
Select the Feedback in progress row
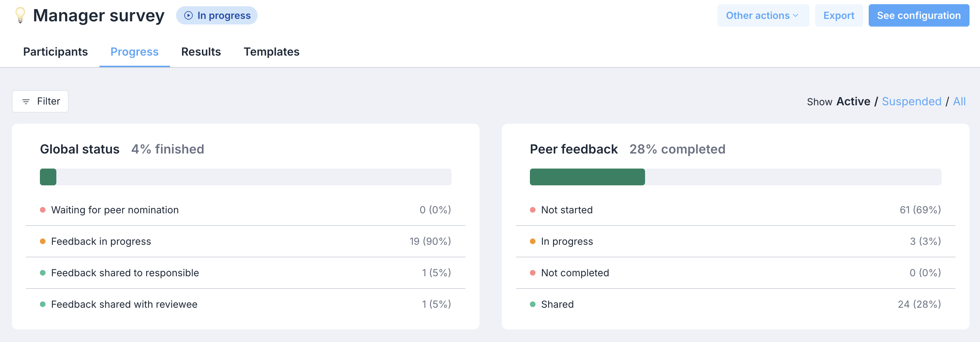tap(245, 241)
